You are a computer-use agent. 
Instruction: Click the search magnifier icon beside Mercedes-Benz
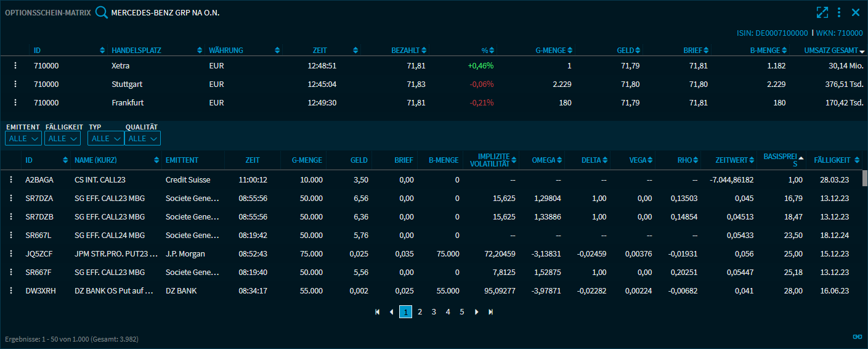tap(102, 12)
